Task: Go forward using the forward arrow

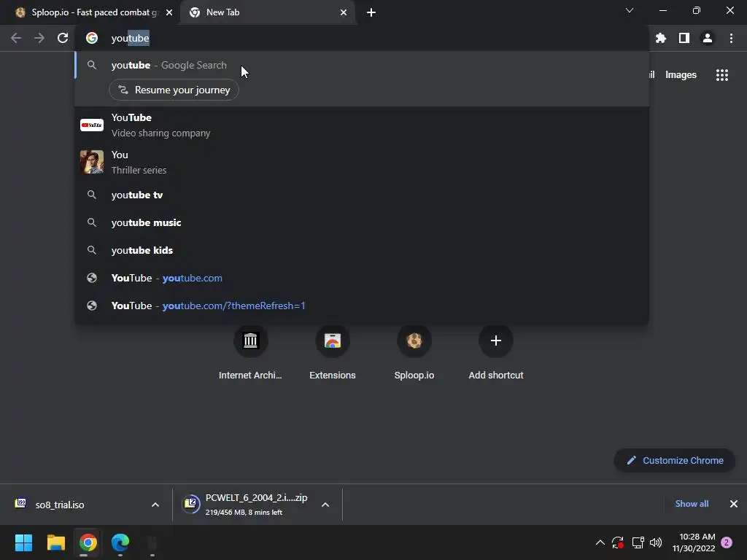Action: click(x=39, y=38)
